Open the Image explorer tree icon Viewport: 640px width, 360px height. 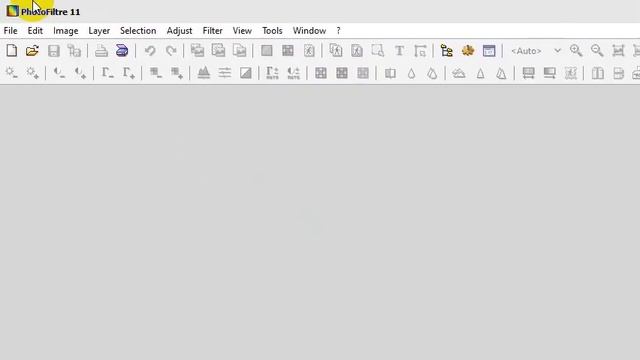click(447, 51)
